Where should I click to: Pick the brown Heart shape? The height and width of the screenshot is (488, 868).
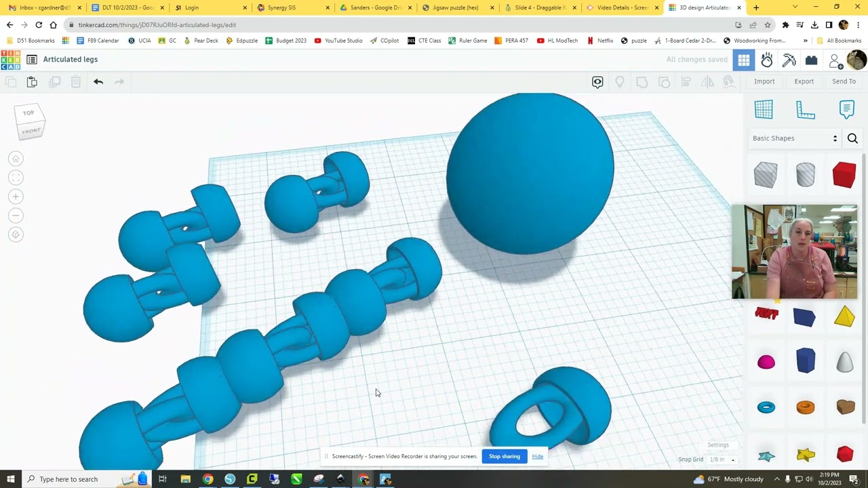(x=845, y=407)
